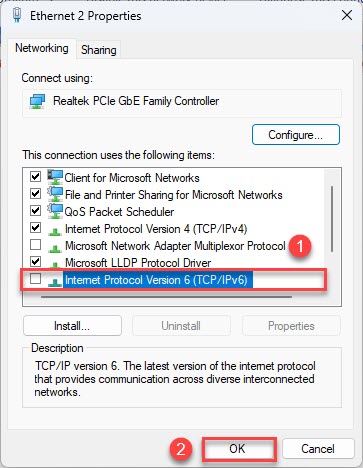
Task: Open the Configure... adapter settings button
Action: [x=296, y=135]
